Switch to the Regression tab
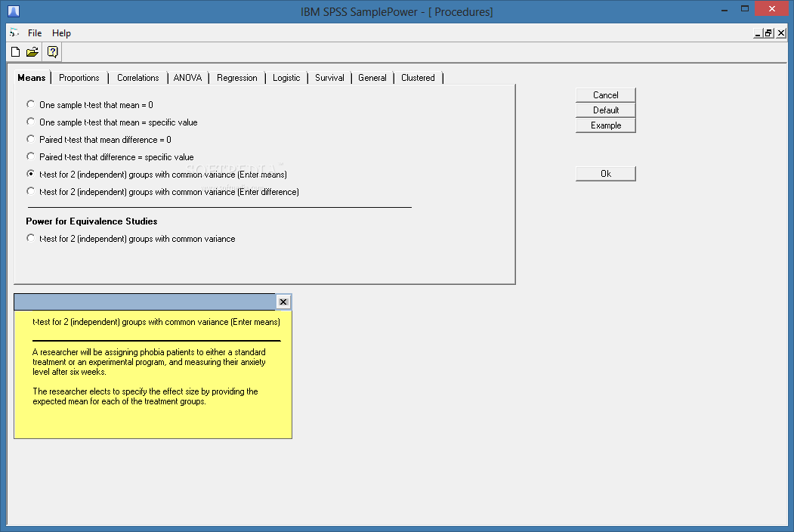This screenshot has width=794, height=532. point(237,78)
